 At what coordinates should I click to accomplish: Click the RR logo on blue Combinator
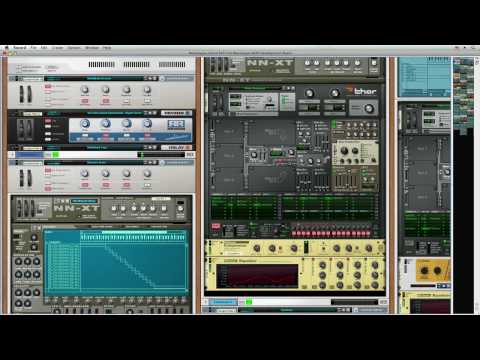click(x=176, y=125)
